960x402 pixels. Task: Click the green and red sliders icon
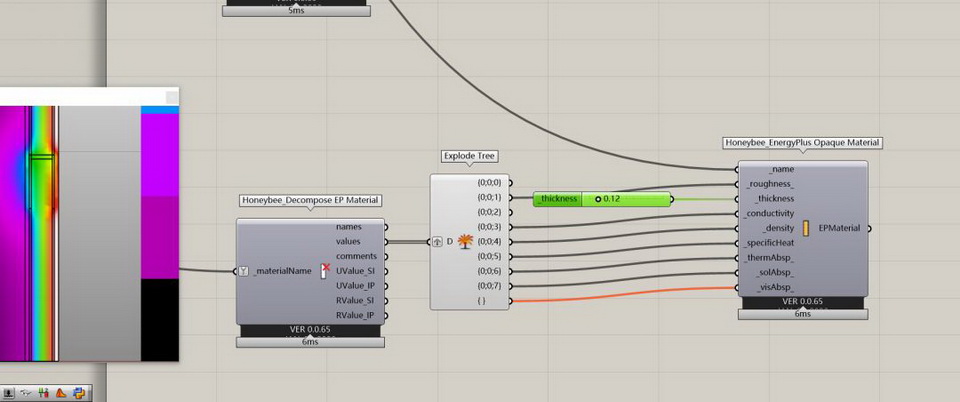tap(44, 393)
